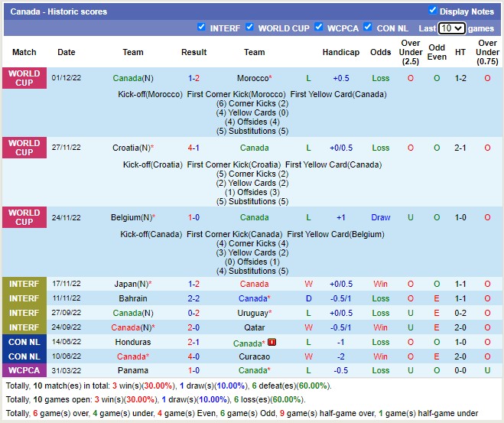
Task: Open the Uruguay team link
Action: pos(252,314)
